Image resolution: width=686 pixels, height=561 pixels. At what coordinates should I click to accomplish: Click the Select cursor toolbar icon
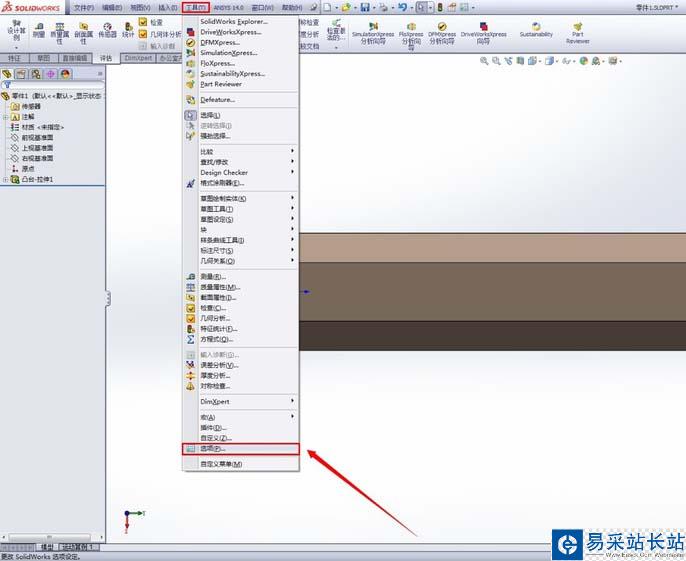click(421, 7)
